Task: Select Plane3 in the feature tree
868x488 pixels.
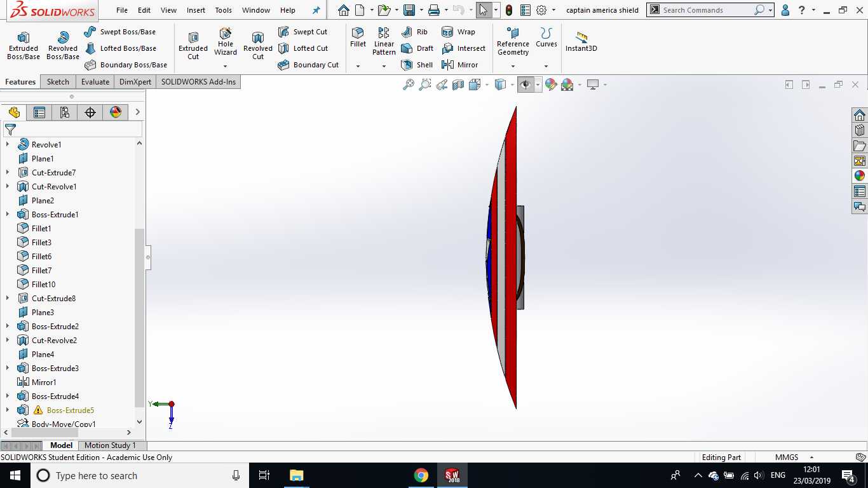Action: [43, 312]
